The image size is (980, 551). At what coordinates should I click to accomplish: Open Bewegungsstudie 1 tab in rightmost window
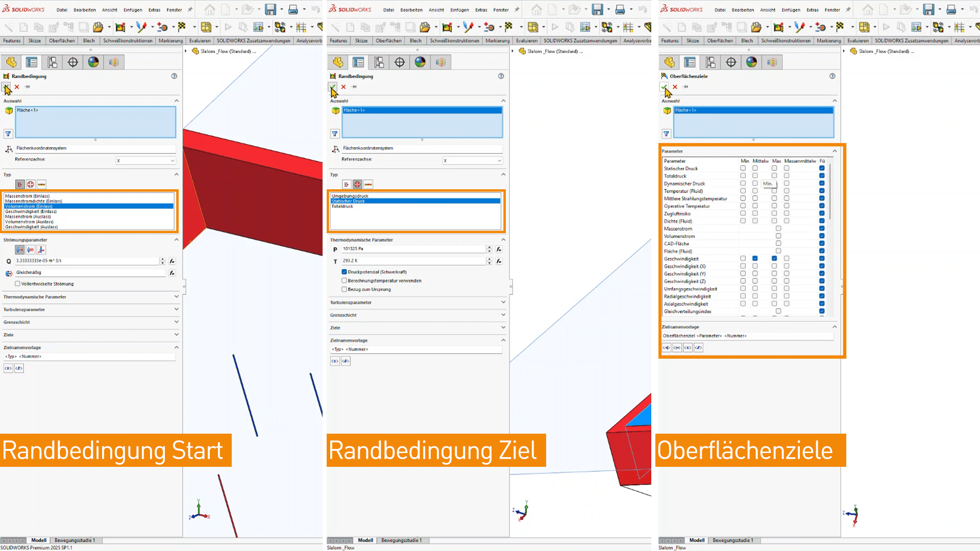[x=732, y=540]
